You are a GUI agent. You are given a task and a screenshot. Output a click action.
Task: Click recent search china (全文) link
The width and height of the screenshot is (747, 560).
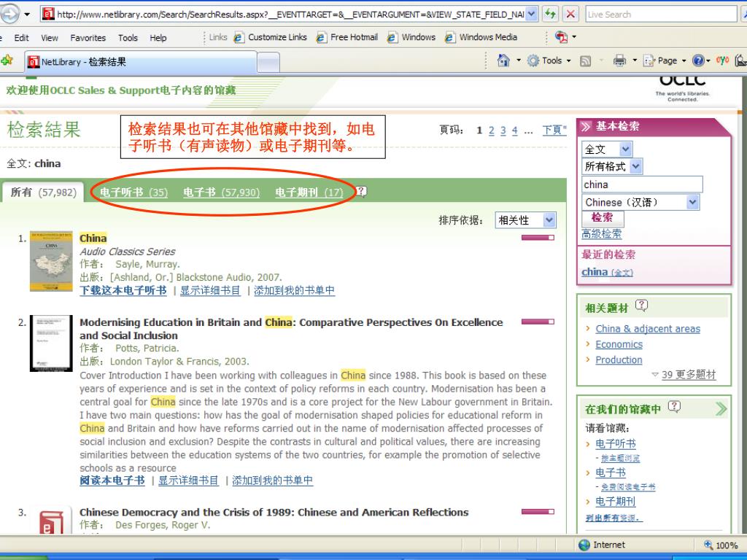[607, 272]
